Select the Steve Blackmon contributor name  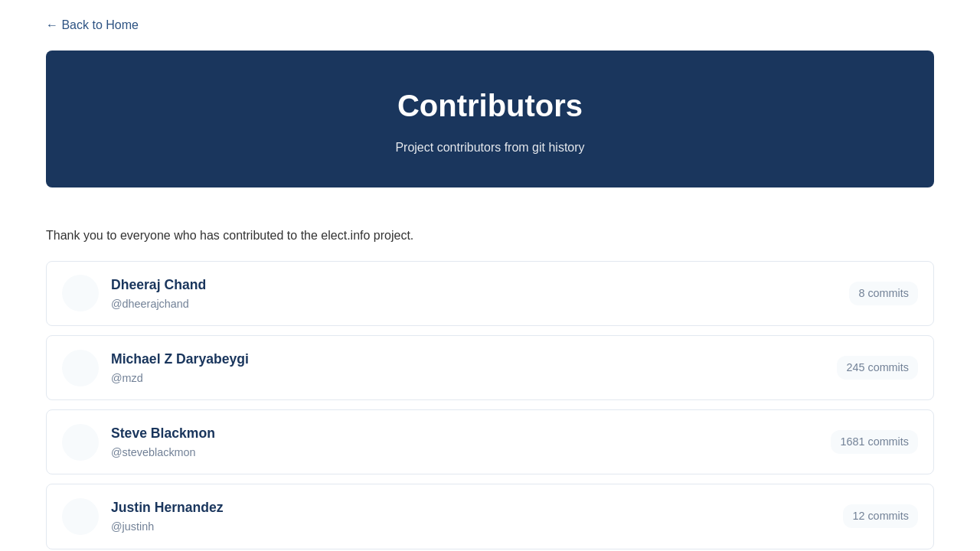pyautogui.click(x=163, y=433)
